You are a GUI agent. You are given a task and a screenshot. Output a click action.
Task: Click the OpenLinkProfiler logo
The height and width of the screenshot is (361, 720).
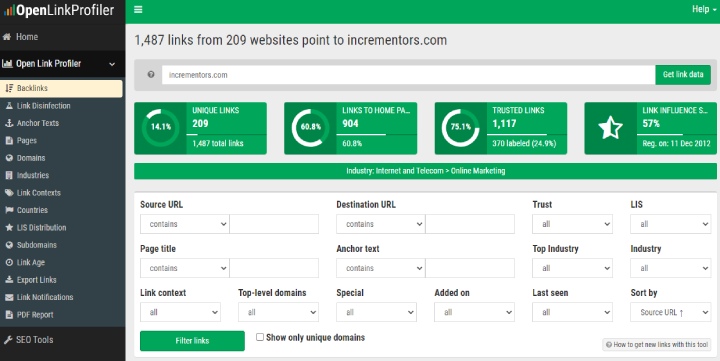coord(59,10)
